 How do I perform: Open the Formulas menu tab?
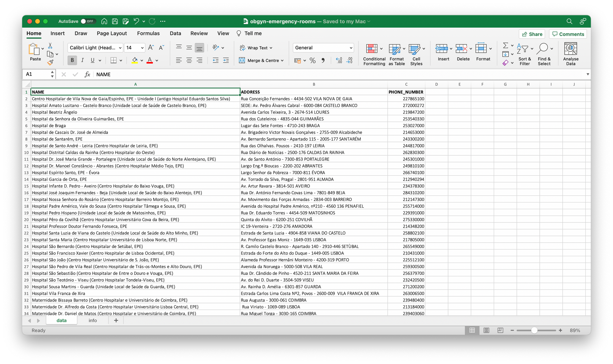tap(148, 33)
